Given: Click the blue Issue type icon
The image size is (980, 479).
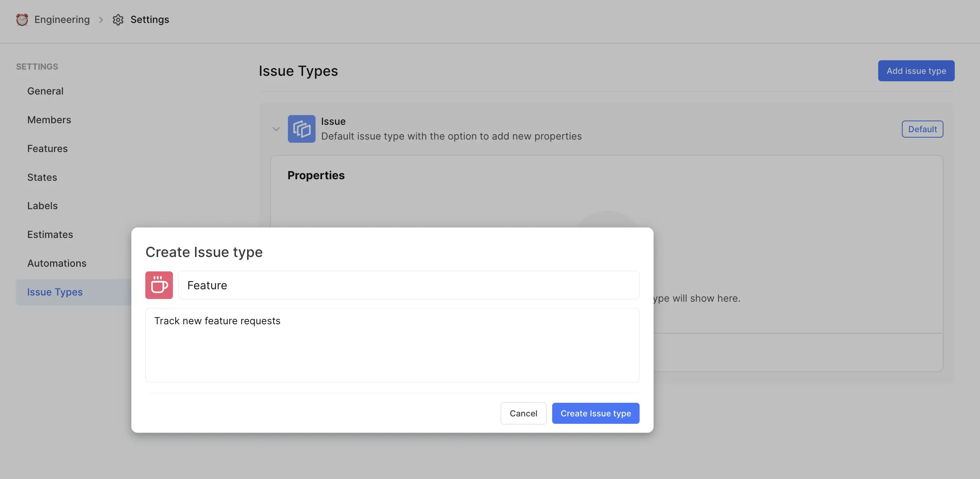Looking at the screenshot, I should (302, 129).
